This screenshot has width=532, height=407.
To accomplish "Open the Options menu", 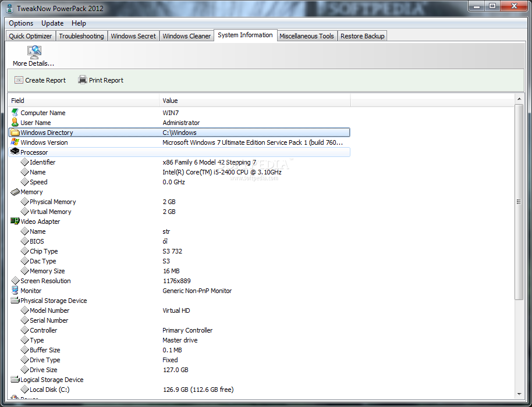I will [x=21, y=23].
